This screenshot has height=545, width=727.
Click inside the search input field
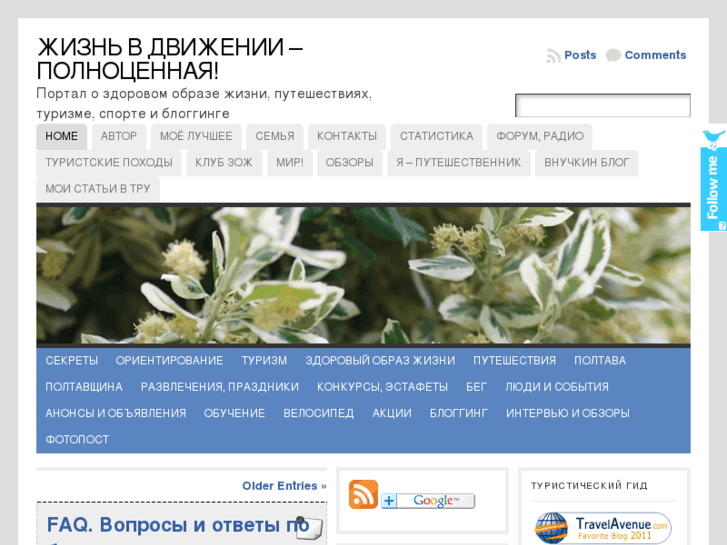pos(603,106)
